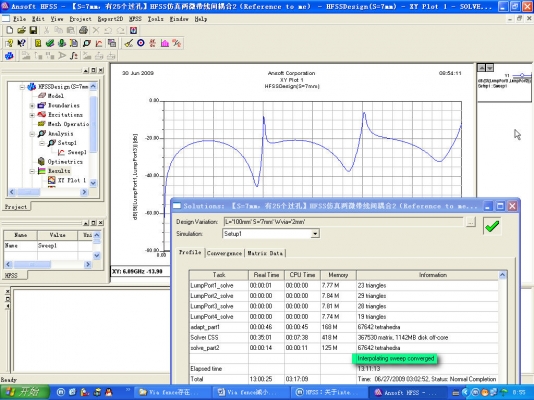Collapse the Results tree node
Image resolution: width=534 pixels, height=400 pixels.
32,171
